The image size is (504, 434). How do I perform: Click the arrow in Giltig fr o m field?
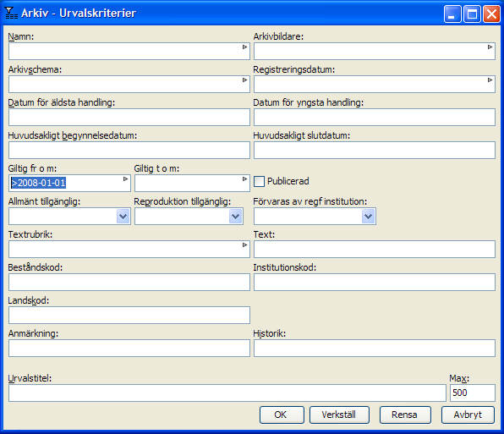point(125,179)
